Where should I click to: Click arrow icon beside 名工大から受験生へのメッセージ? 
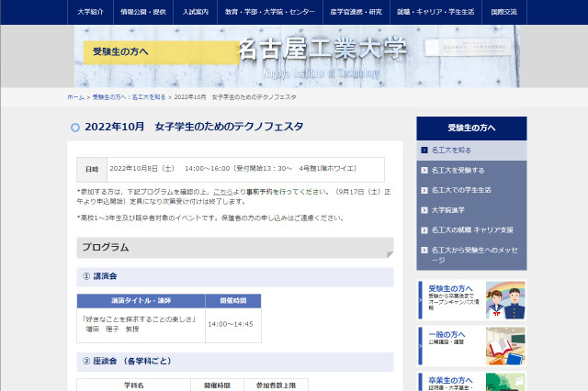tap(424, 251)
